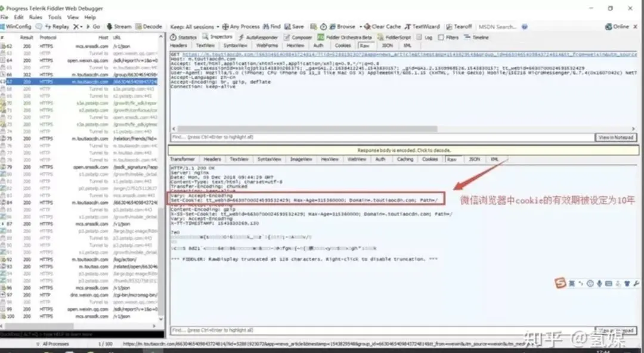Close the toolbar with its X
This screenshot has height=353, width=644.
(x=636, y=26)
